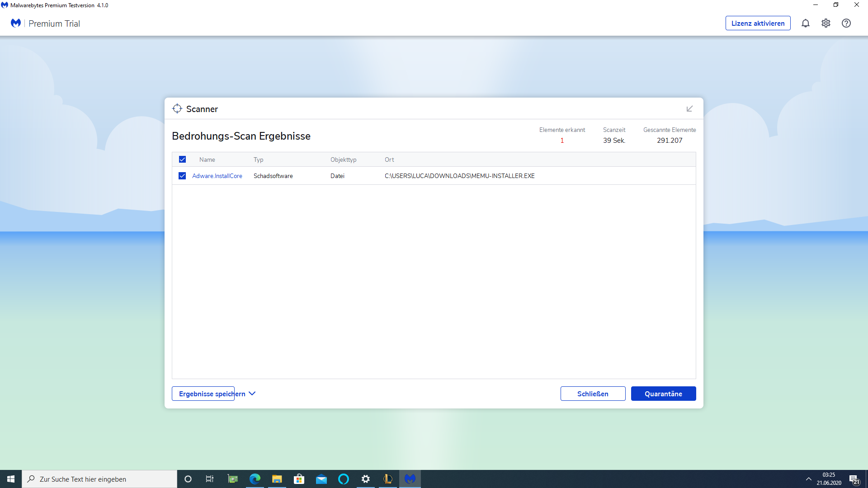868x488 pixels.
Task: Open Malwarebytes settings gear icon
Action: tap(826, 23)
